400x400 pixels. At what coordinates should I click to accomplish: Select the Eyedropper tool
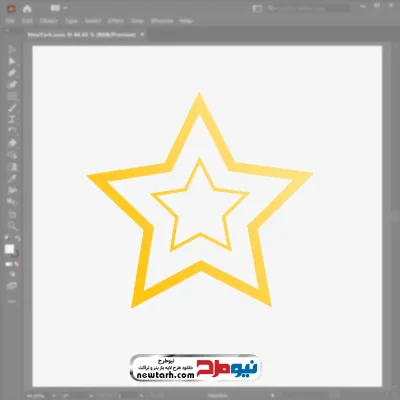12,179
